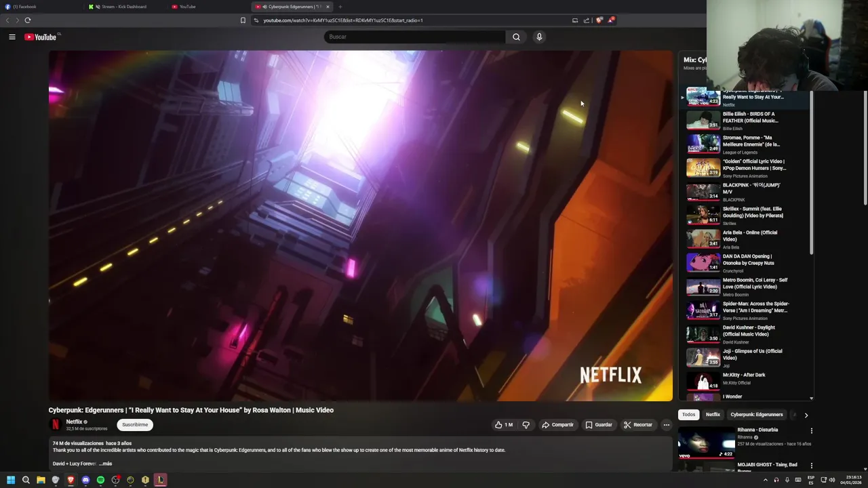Expand description with ...más
This screenshot has width=868, height=488.
pyautogui.click(x=105, y=464)
